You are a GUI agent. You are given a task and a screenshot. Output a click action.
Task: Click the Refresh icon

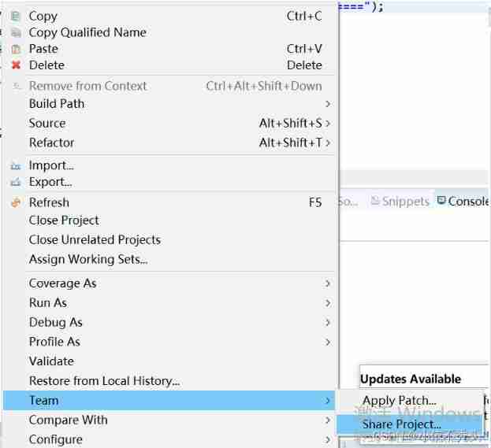click(x=16, y=202)
